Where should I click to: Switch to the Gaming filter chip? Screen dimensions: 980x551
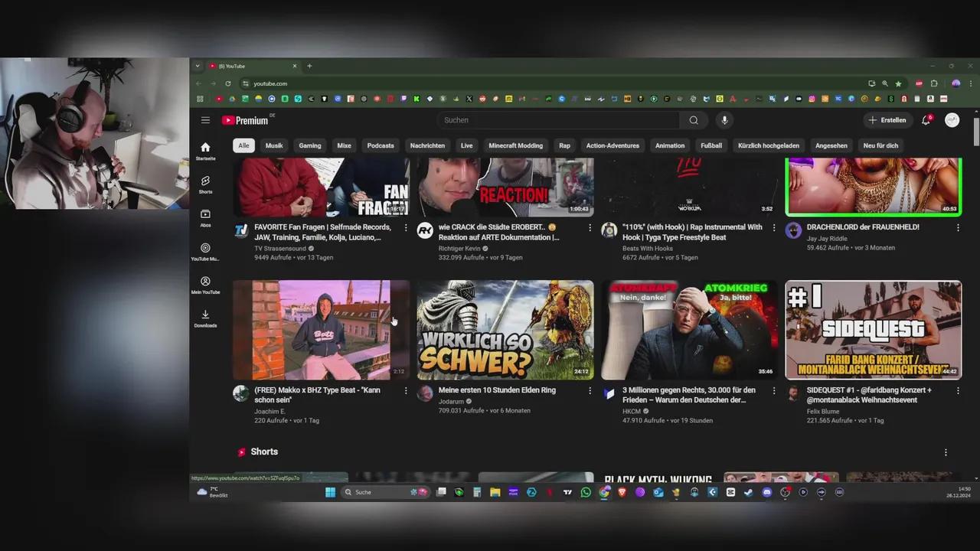pos(309,145)
